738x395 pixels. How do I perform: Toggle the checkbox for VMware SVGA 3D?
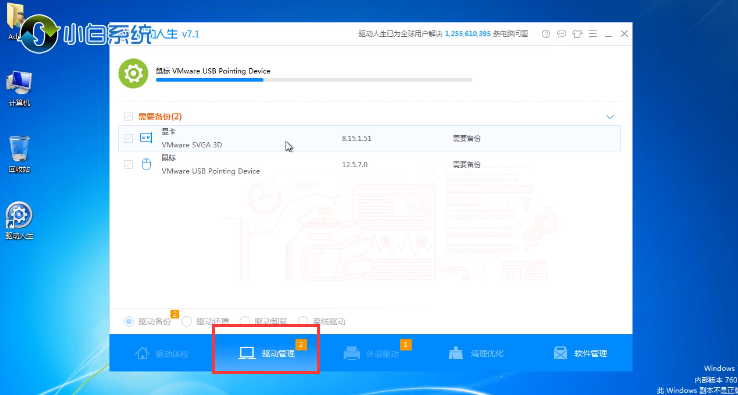pos(128,138)
